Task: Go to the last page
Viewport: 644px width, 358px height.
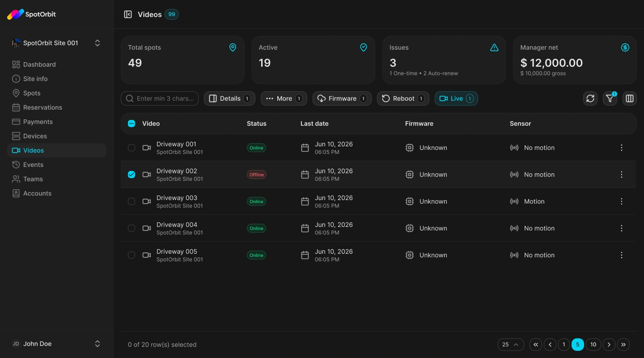Action: click(x=623, y=345)
